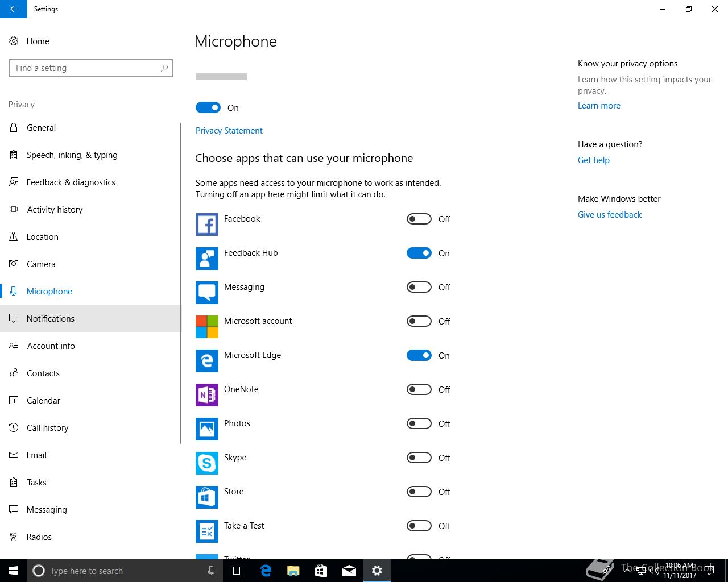Disable microphone for Feedback Hub

[419, 253]
